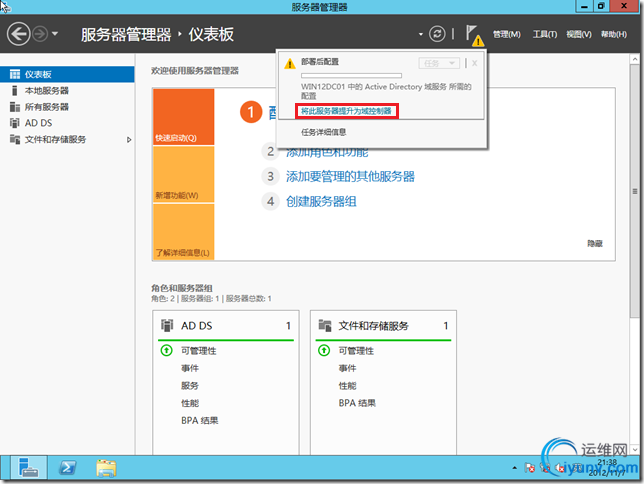Click 添加角色和功能 link
Viewport: 644px width, 484px height.
[x=327, y=153]
